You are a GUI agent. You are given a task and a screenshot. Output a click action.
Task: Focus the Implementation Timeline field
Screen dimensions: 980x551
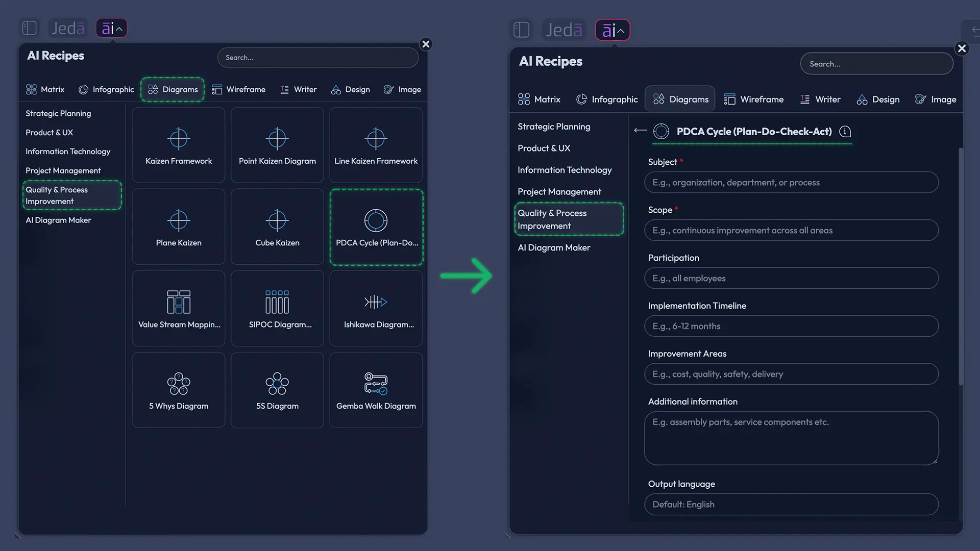(x=791, y=327)
